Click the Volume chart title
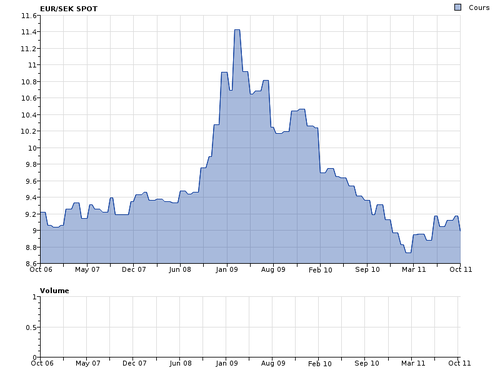500x375 pixels. pyautogui.click(x=54, y=291)
